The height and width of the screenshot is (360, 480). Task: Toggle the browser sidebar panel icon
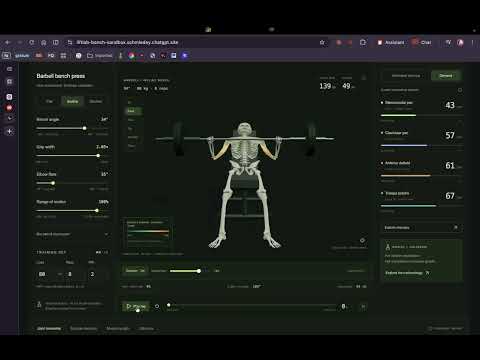click(x=56, y=42)
